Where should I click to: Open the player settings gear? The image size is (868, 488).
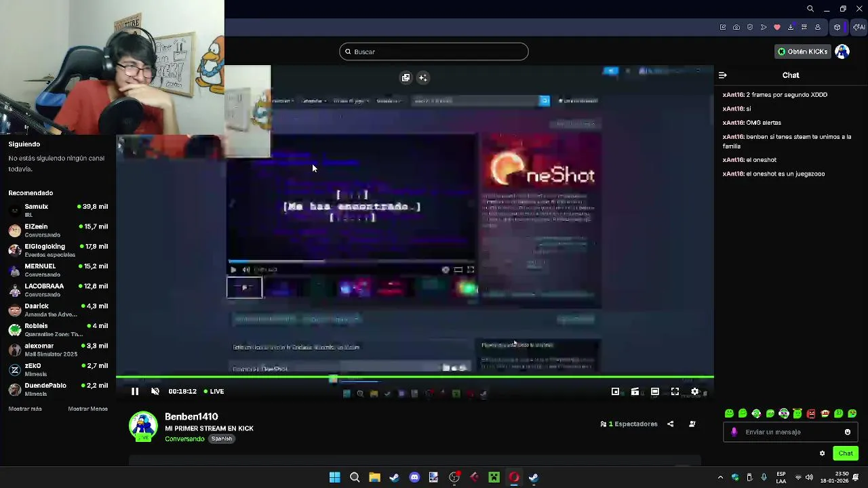694,391
